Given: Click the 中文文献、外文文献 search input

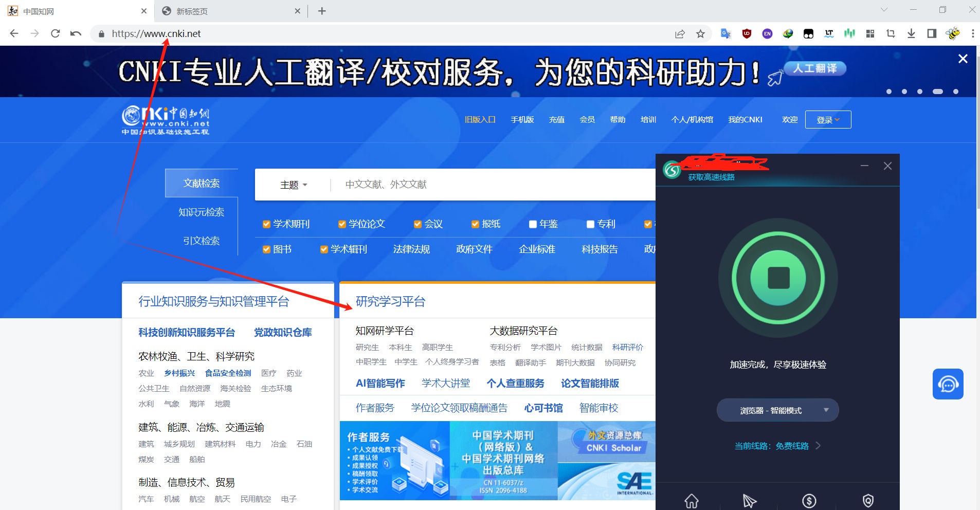Looking at the screenshot, I should (494, 185).
